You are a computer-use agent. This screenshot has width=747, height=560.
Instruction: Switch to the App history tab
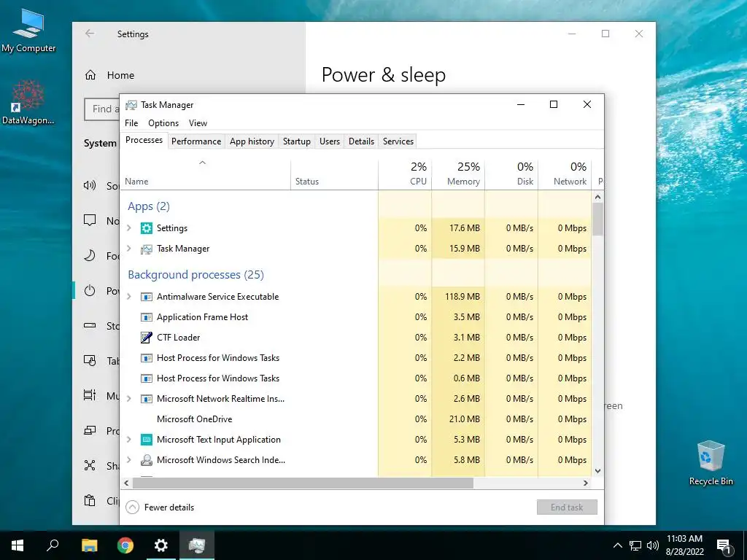coord(252,141)
